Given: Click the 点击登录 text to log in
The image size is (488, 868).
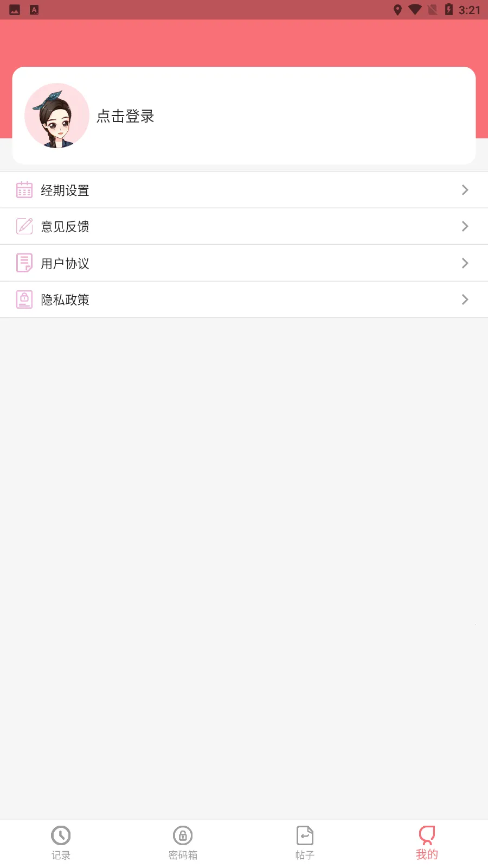Looking at the screenshot, I should (125, 116).
